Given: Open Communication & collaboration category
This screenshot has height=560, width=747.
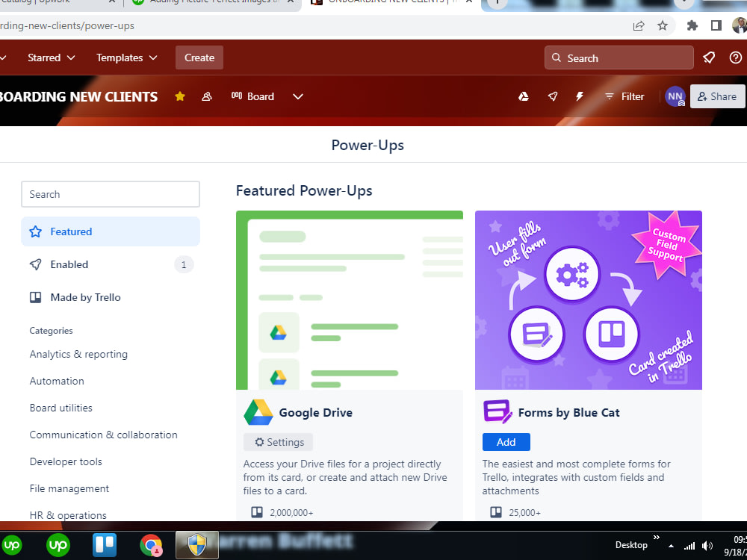Looking at the screenshot, I should (x=103, y=435).
